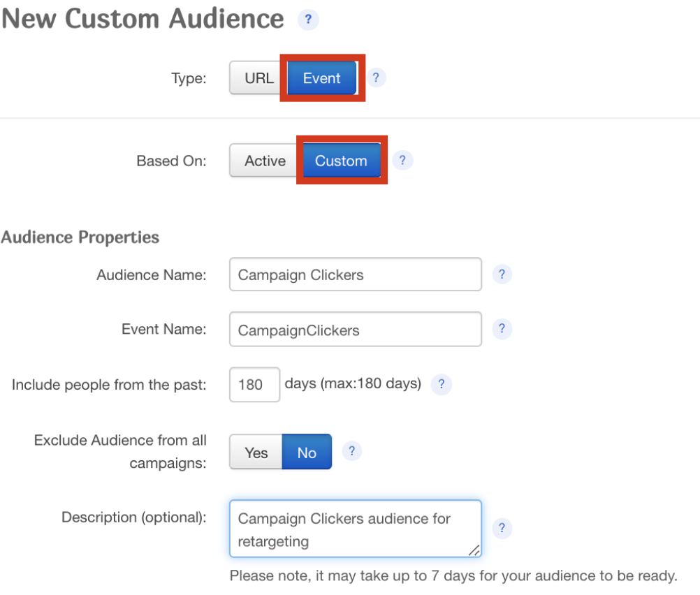Click the past days number field
This screenshot has width=700, height=595.
coord(254,384)
